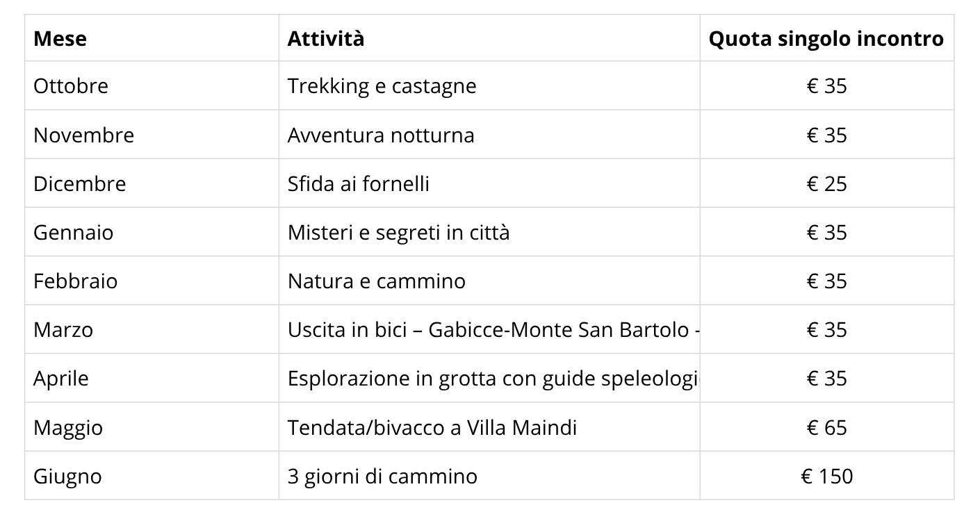Click "Misteri e segreti in città"

tap(398, 232)
